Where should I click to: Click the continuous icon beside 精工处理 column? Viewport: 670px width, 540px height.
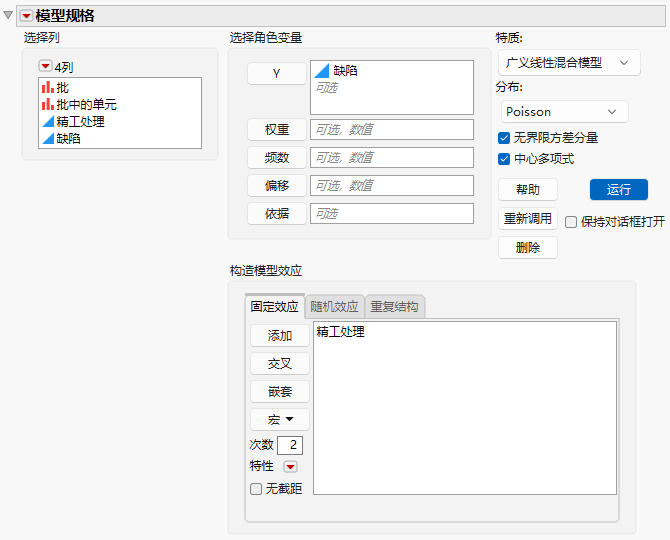tap(48, 121)
